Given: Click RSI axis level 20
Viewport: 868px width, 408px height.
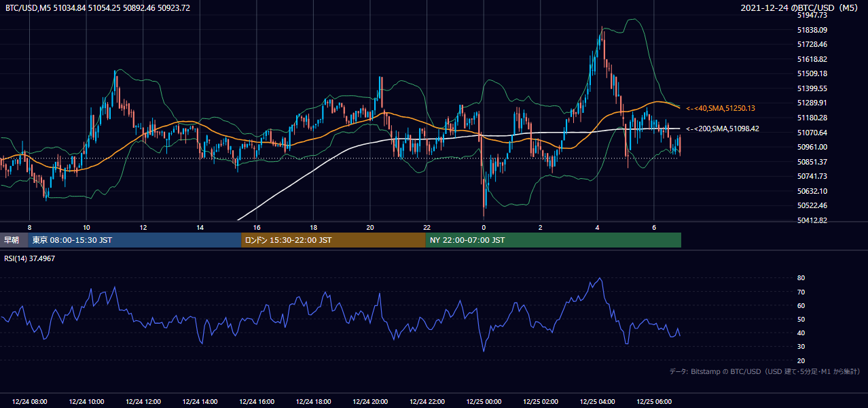Looking at the screenshot, I should 801,360.
